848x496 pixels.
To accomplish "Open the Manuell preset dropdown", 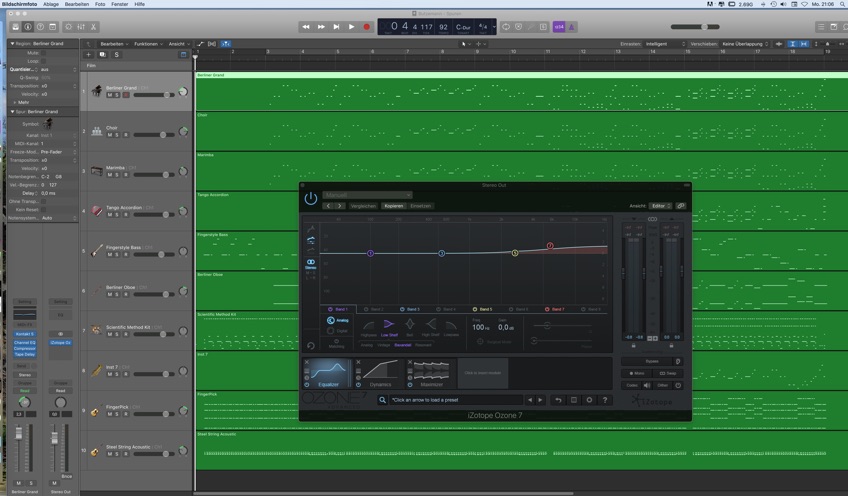I will [367, 195].
